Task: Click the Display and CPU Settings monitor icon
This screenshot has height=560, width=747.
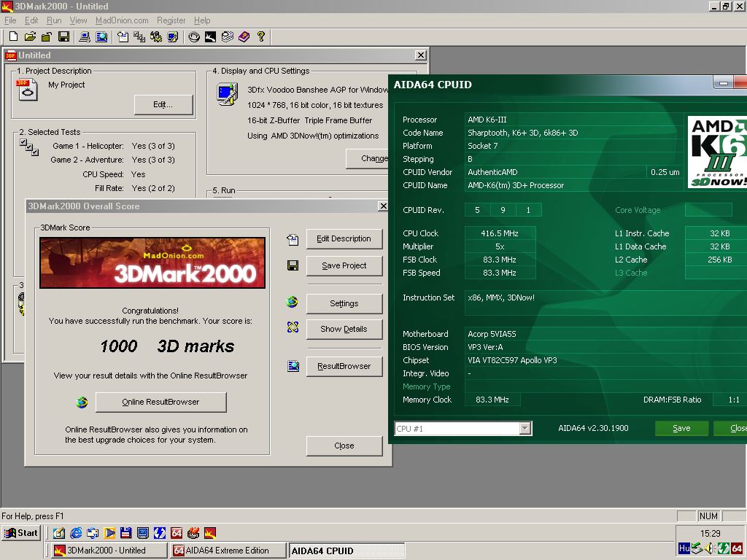Action: [227, 94]
